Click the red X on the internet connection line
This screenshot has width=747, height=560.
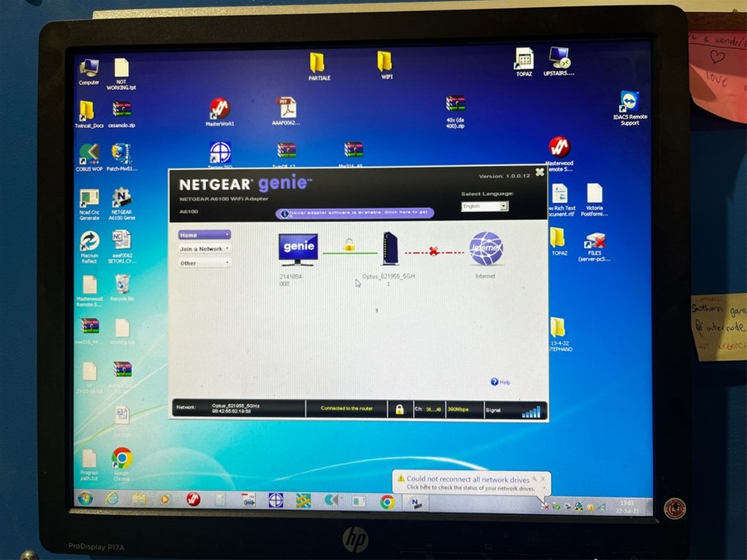[433, 251]
